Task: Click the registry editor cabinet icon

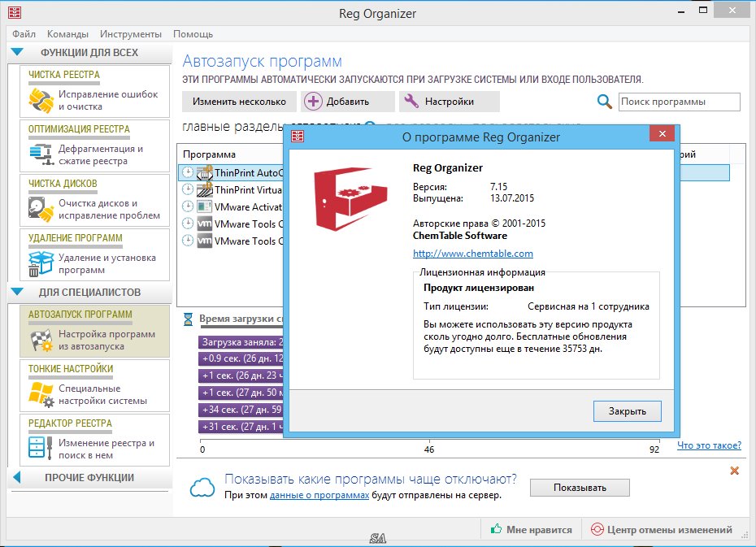Action: [41, 448]
